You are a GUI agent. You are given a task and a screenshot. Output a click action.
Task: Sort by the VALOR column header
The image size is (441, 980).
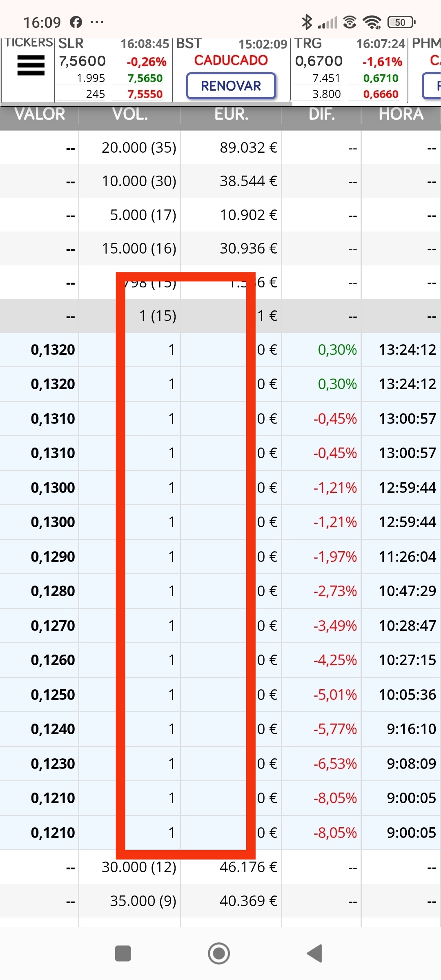[40, 114]
